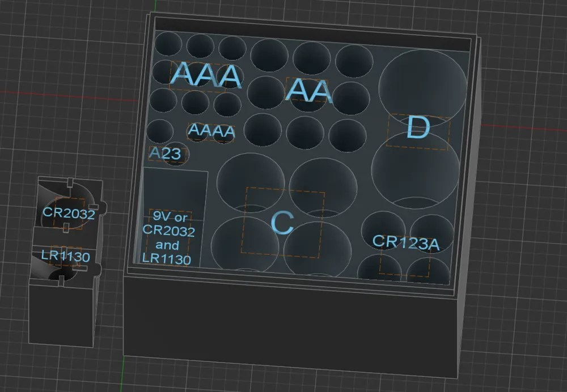Click the CR2032 label on the small holder

pos(69,213)
